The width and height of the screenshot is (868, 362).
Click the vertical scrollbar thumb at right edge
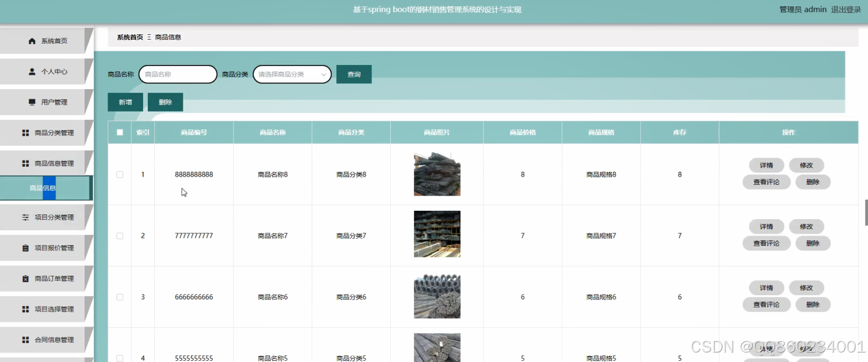tap(866, 213)
